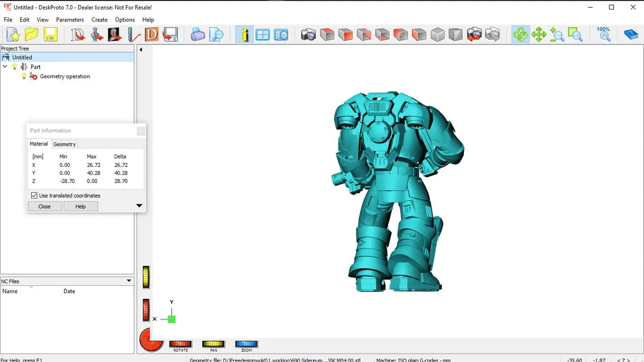Click the Y Max value 40.28
The width and height of the screenshot is (644, 362).
pyautogui.click(x=94, y=173)
